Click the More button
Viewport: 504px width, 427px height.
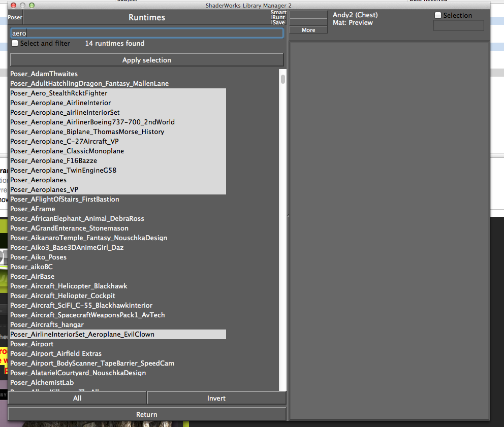click(308, 30)
